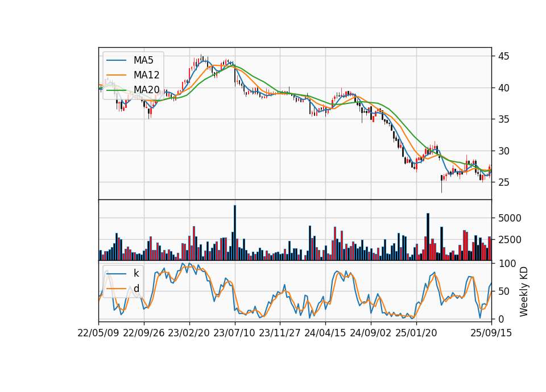The width and height of the screenshot is (546, 392).
Task: Click the price axis value 35
Action: coord(503,119)
